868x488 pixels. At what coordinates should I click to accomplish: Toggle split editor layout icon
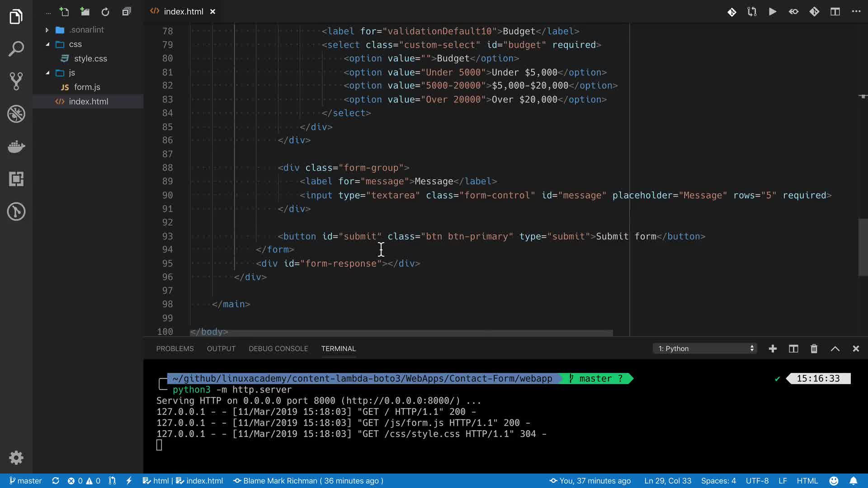pos(835,12)
